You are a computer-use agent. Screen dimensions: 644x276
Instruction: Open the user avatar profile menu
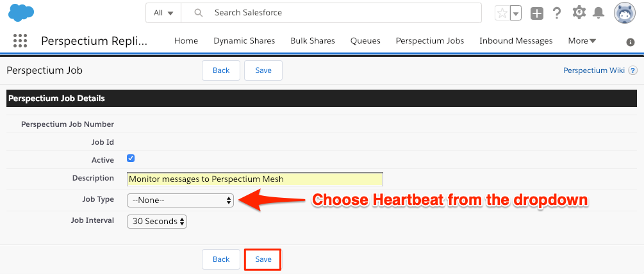tap(624, 13)
